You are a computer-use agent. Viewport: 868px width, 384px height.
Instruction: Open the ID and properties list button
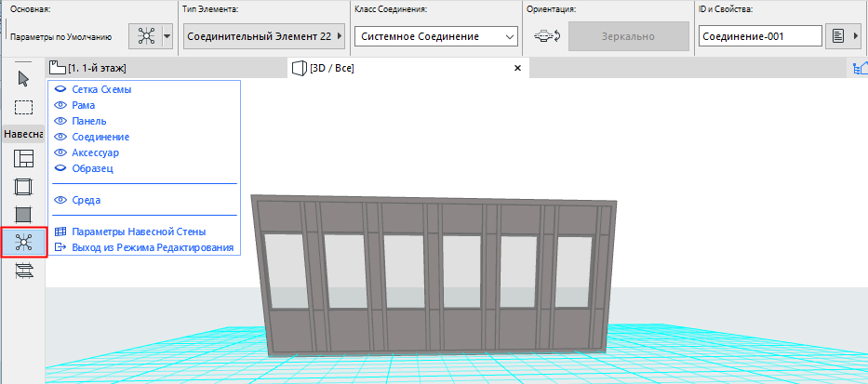pos(842,36)
